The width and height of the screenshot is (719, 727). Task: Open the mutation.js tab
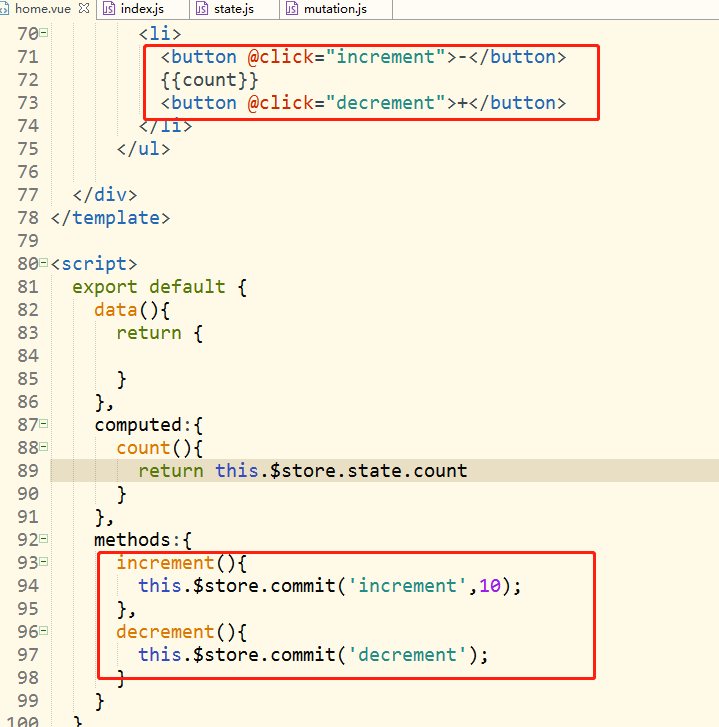click(x=335, y=9)
